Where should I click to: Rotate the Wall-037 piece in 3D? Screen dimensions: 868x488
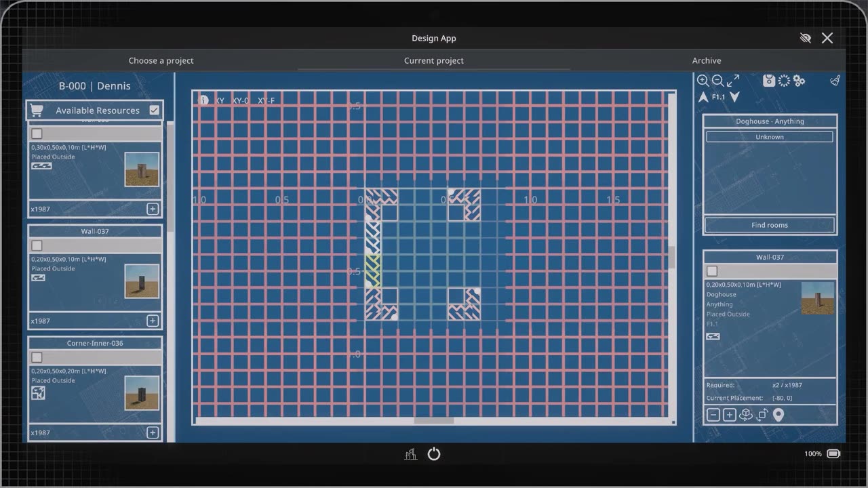[x=745, y=415]
